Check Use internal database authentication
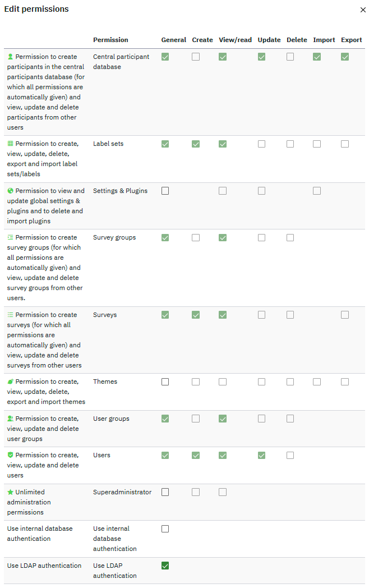The width and height of the screenshot is (369, 588). pyautogui.click(x=165, y=529)
